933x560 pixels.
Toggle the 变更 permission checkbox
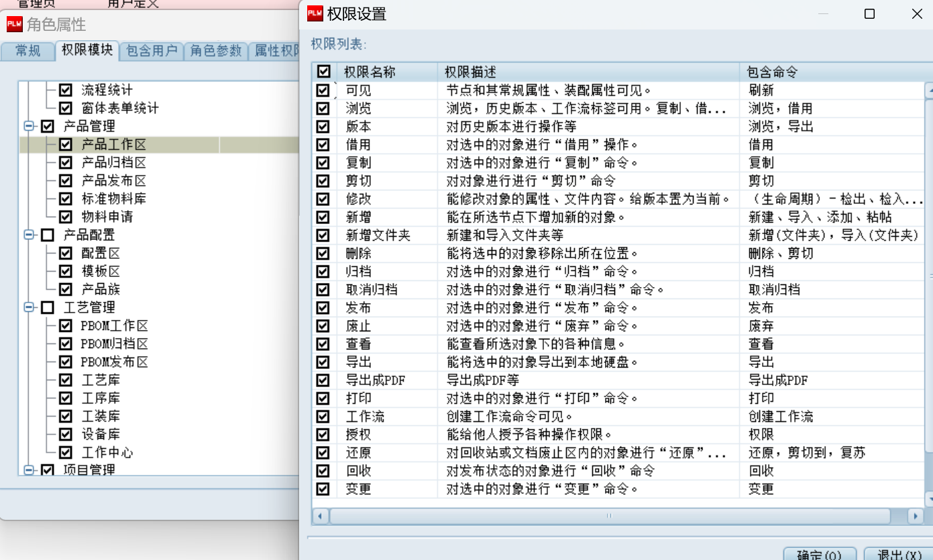coord(323,488)
